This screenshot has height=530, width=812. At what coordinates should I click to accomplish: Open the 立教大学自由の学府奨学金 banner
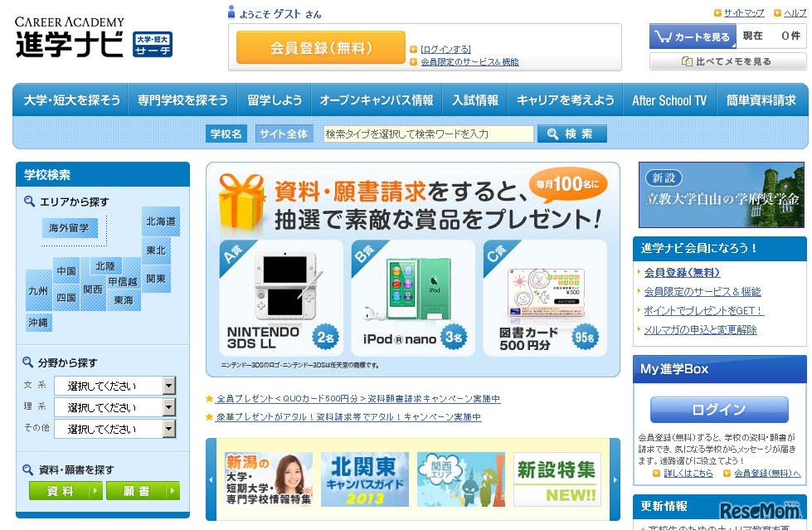point(722,195)
